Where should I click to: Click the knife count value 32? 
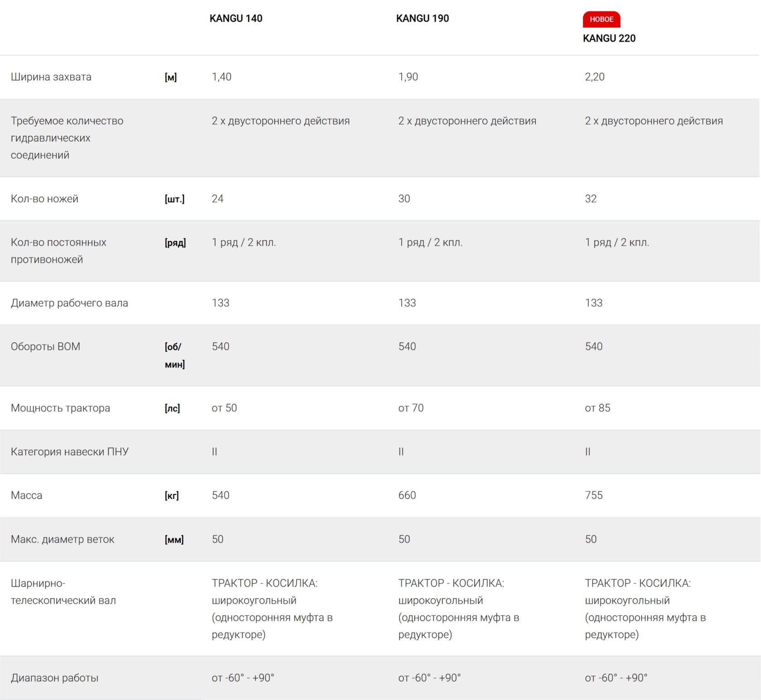591,199
